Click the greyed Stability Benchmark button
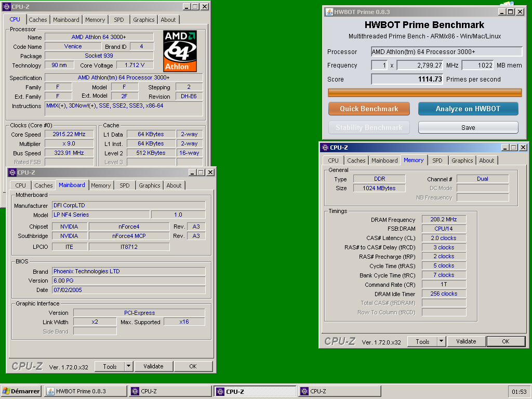The height and width of the screenshot is (399, 532). (x=369, y=128)
